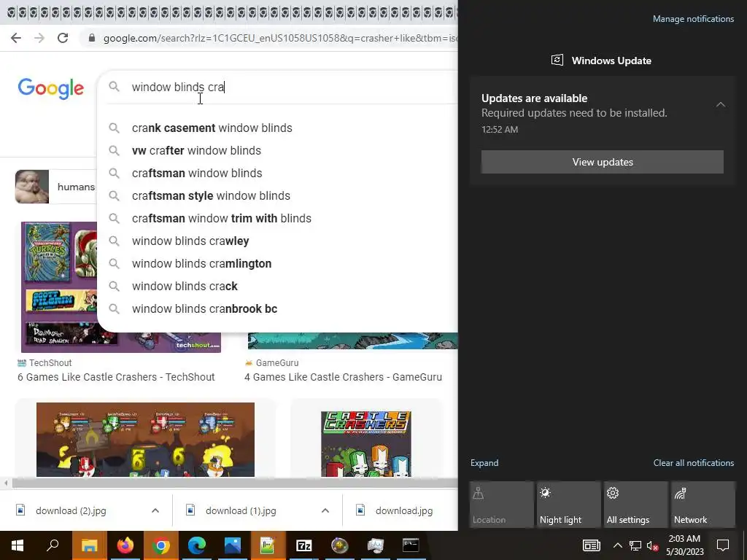747x560 pixels.
Task: Open the Google logo homepage link
Action: (x=51, y=88)
